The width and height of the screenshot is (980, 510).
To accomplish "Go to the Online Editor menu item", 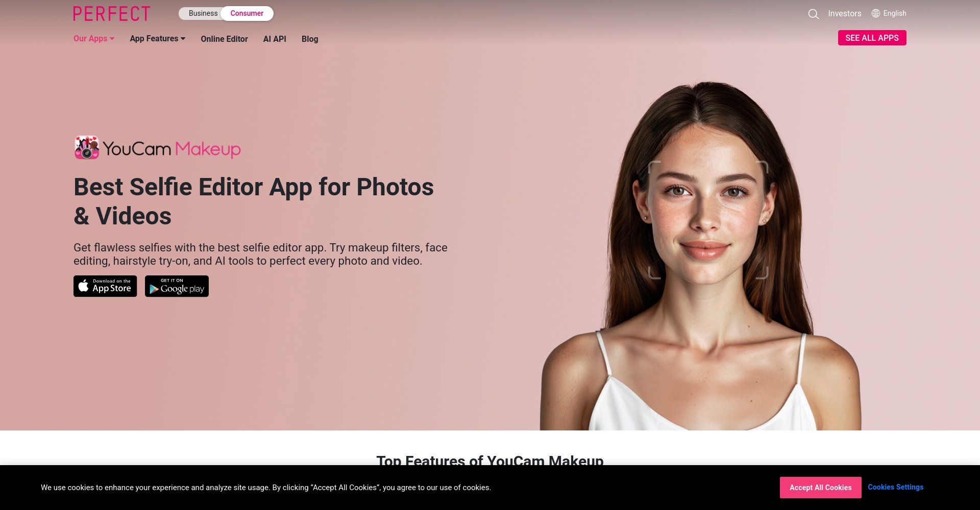I will [224, 39].
